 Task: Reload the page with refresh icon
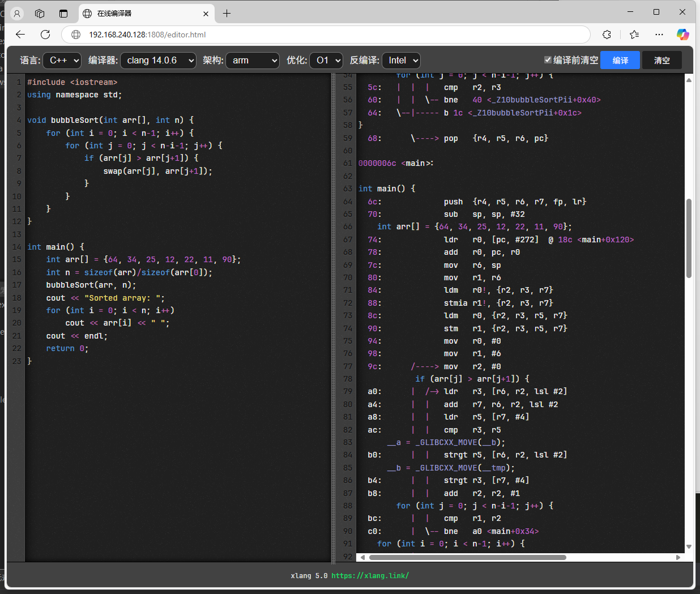(x=45, y=35)
